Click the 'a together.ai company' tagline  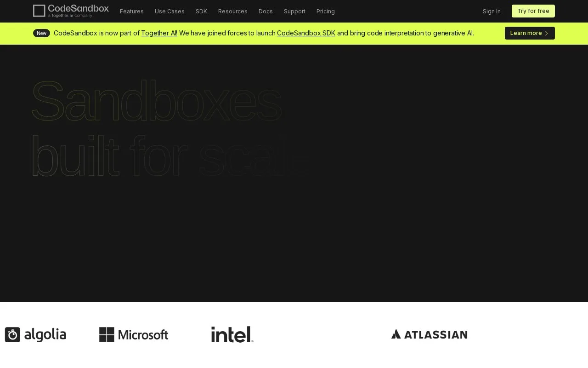(x=70, y=16)
